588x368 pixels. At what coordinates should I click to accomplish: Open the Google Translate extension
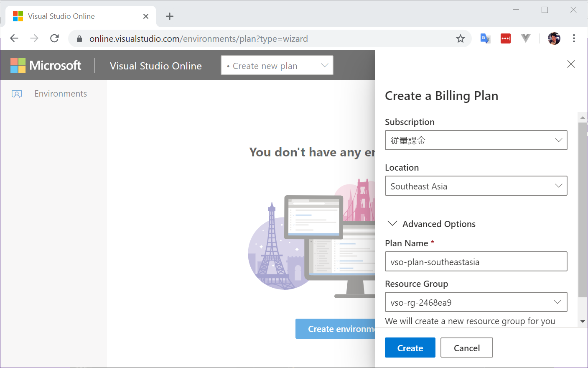(x=485, y=38)
